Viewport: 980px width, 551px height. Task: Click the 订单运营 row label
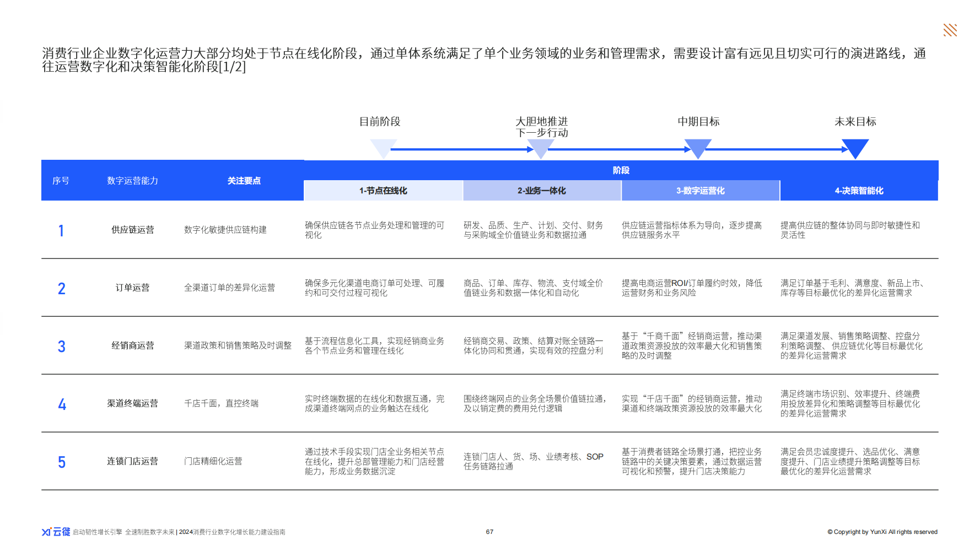click(132, 288)
